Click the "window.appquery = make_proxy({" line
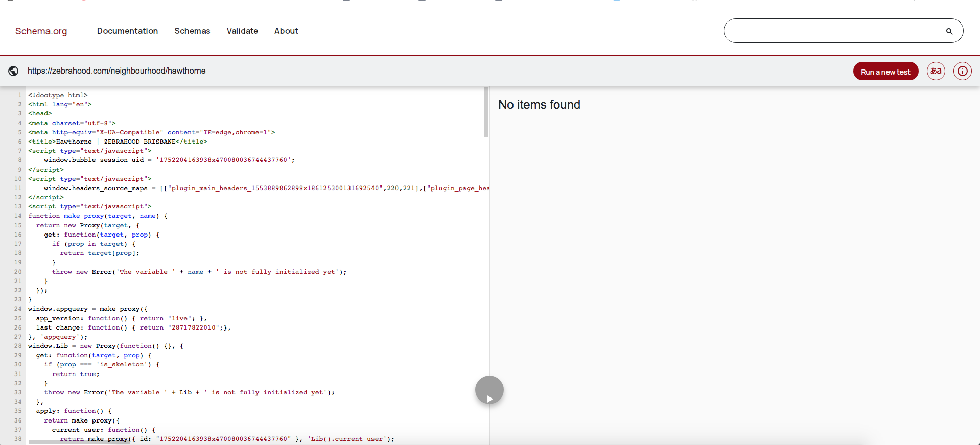Viewport: 980px width, 445px height. 88,309
